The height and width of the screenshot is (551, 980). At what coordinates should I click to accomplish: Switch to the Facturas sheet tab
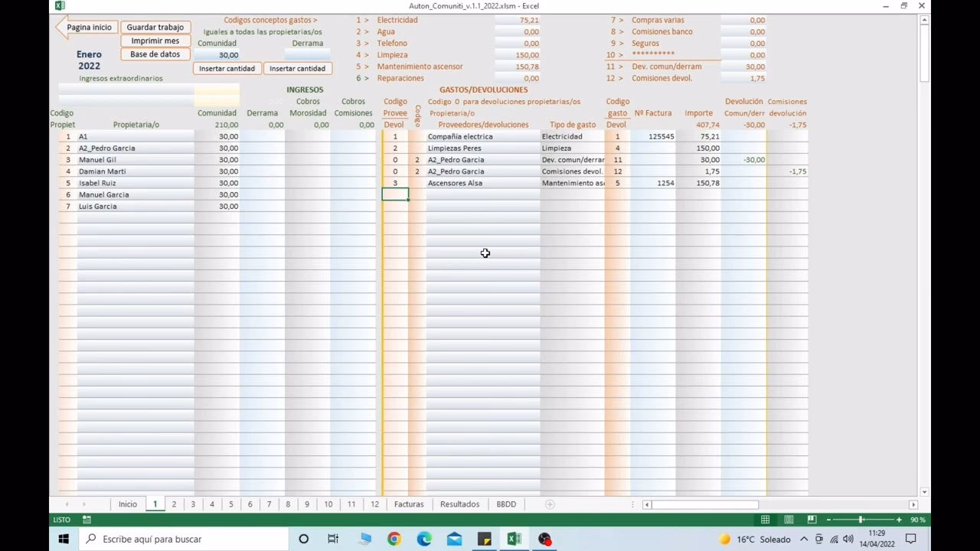[409, 504]
